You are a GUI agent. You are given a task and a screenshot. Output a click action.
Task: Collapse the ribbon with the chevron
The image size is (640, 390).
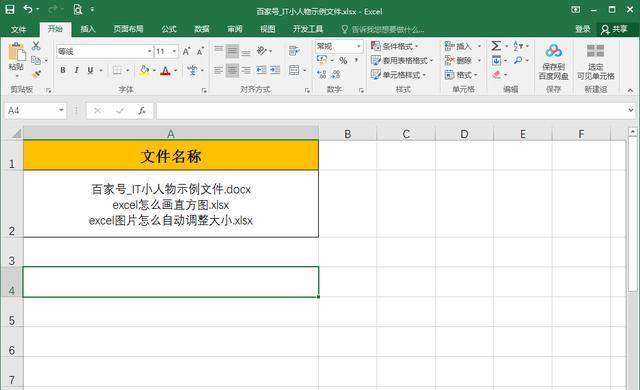click(631, 90)
